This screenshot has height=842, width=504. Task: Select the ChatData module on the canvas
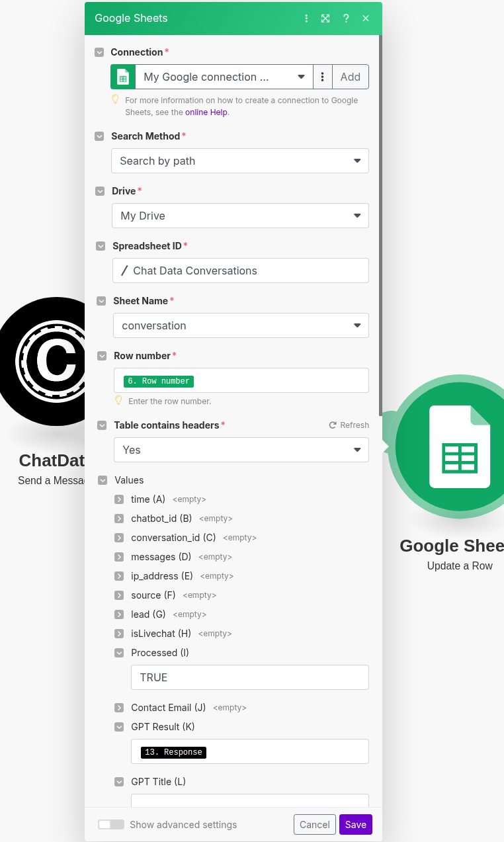click(42, 361)
